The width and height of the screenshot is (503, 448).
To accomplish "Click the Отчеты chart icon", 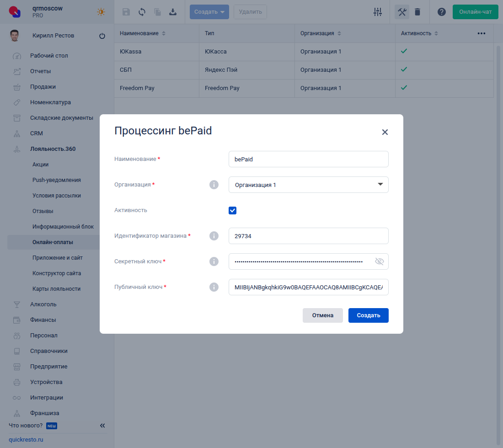I will click(16, 71).
